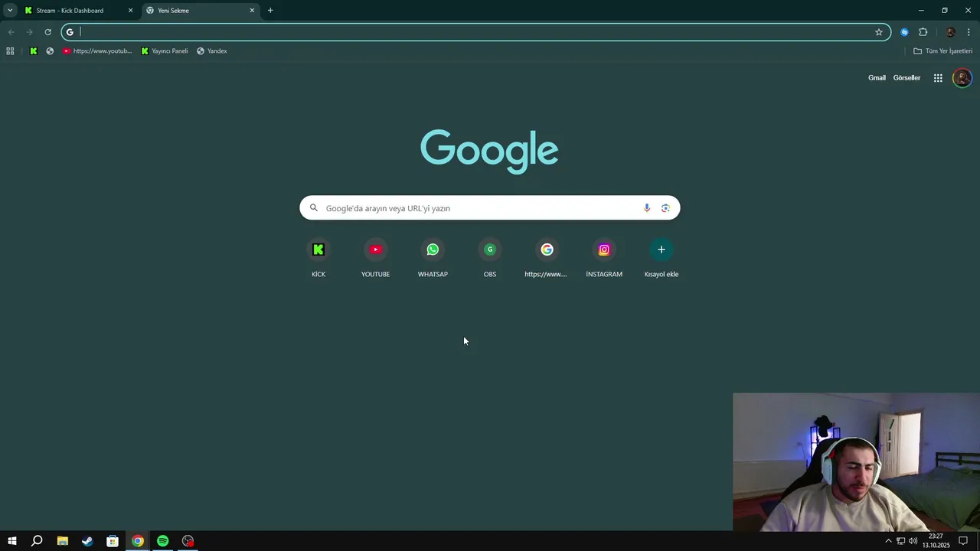Image resolution: width=980 pixels, height=551 pixels.
Task: Open the globe bookmark next to Kick
Action: point(50,51)
